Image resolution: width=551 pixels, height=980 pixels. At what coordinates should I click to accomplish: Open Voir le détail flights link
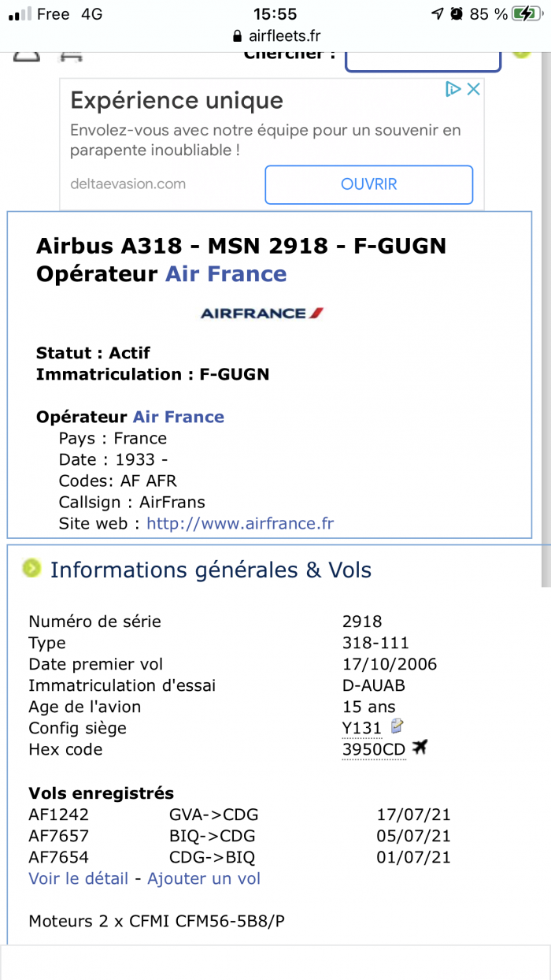[x=78, y=878]
